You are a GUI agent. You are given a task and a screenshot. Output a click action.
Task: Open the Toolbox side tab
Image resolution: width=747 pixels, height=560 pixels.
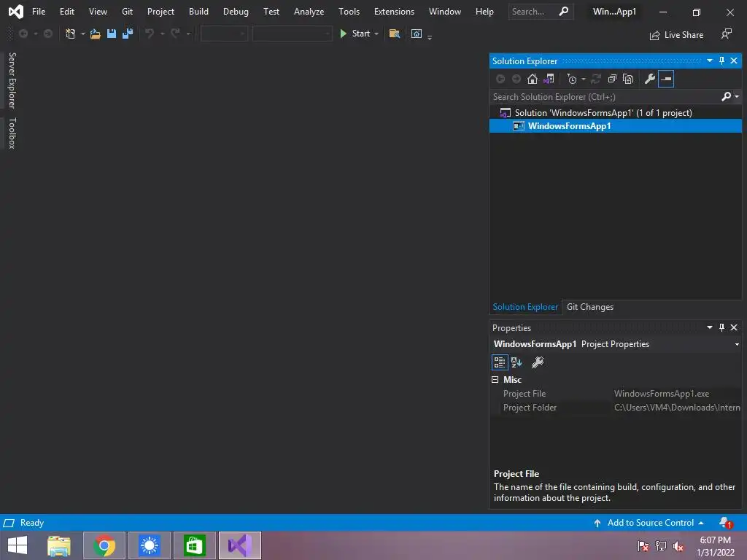tap(12, 133)
